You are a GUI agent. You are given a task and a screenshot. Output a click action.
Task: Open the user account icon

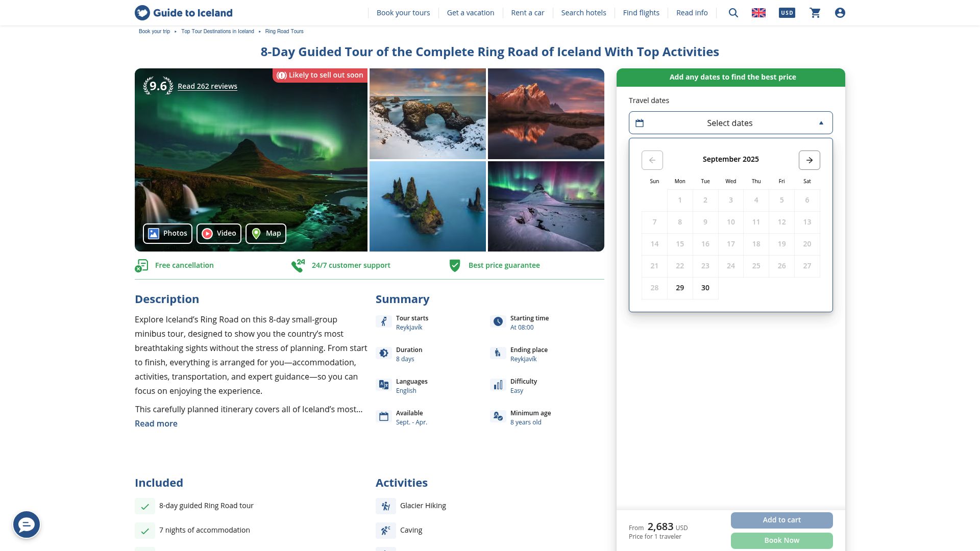[840, 13]
